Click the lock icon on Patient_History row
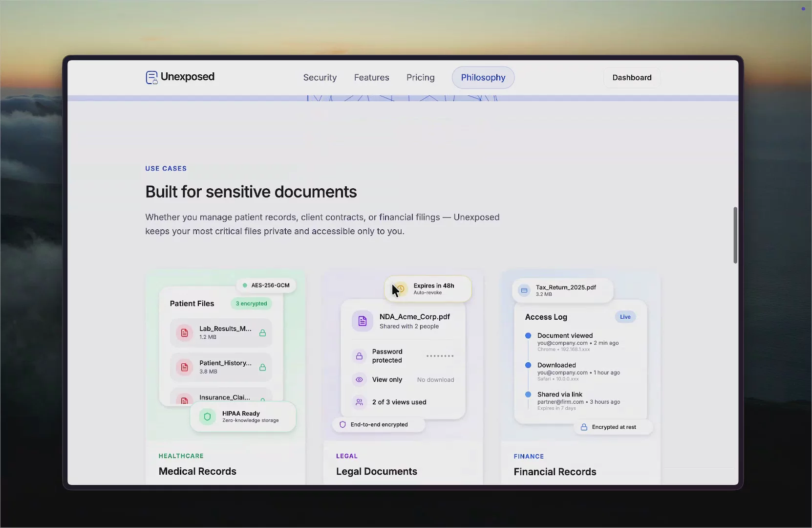 tap(262, 367)
